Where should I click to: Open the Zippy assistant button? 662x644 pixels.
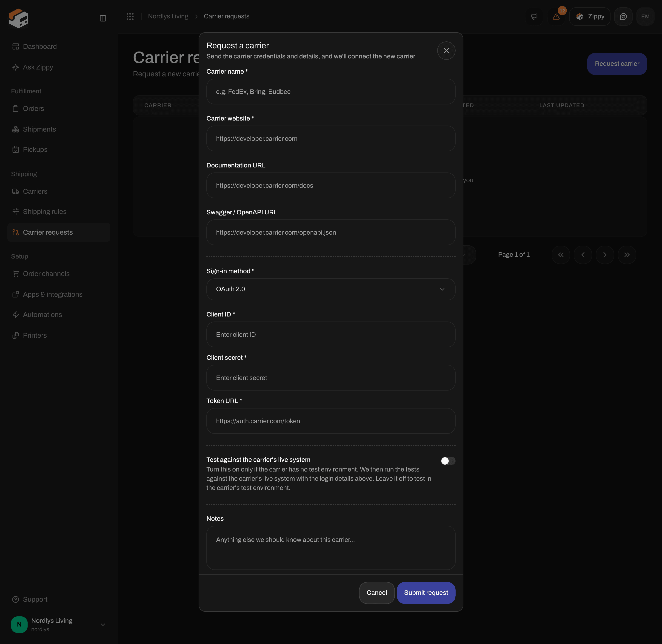(589, 17)
